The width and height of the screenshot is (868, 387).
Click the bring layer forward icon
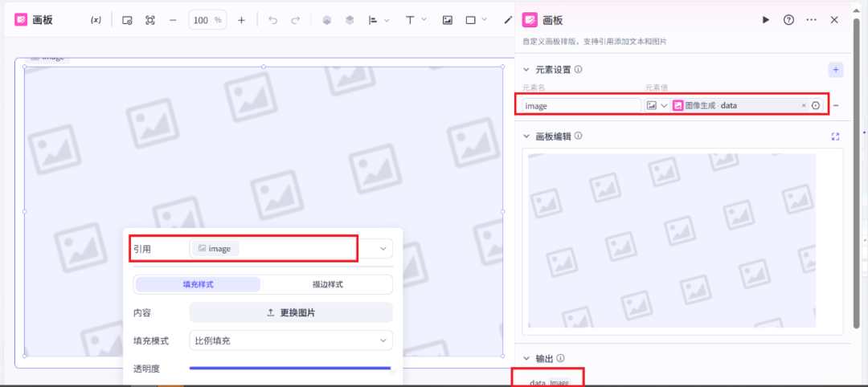pyautogui.click(x=326, y=20)
